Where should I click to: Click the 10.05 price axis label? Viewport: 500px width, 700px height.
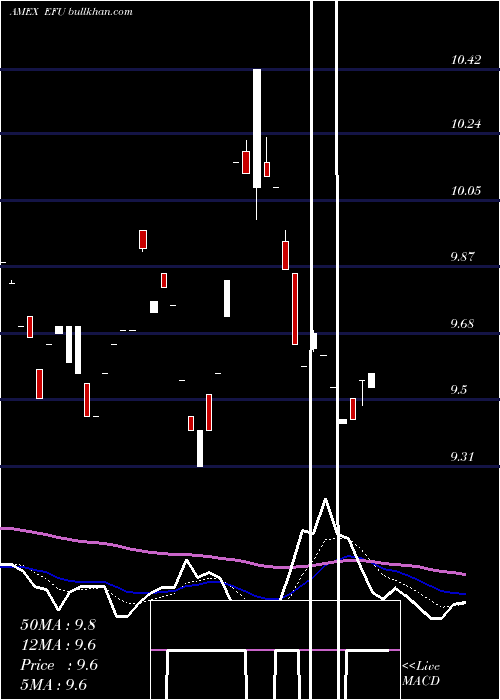466,191
